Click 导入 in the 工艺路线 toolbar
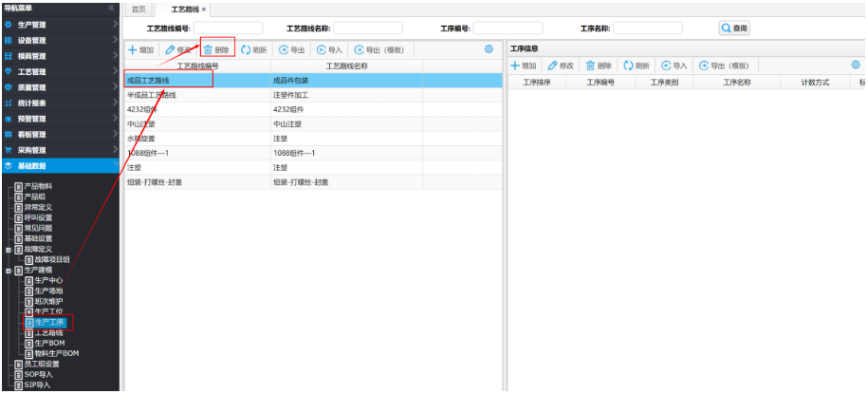Image resolution: width=868 pixels, height=394 pixels. point(330,50)
